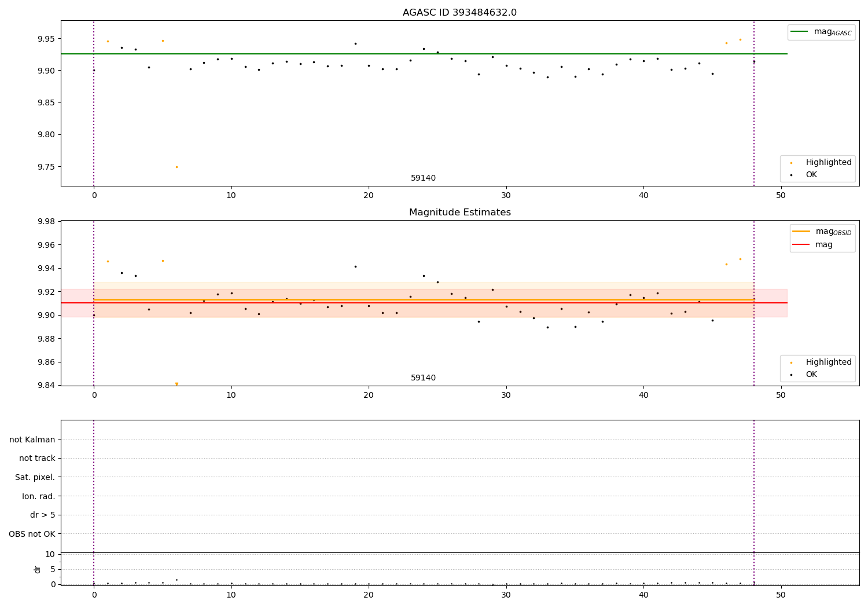Click the 'Sat. pixel.' axis label
The width and height of the screenshot is (868, 608).
(x=35, y=477)
